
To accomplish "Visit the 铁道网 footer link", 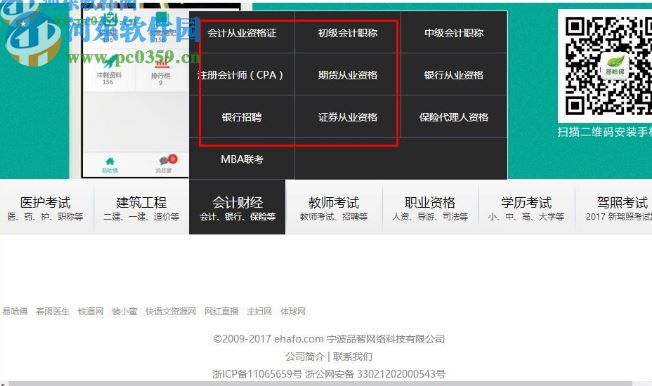I will tap(91, 311).
